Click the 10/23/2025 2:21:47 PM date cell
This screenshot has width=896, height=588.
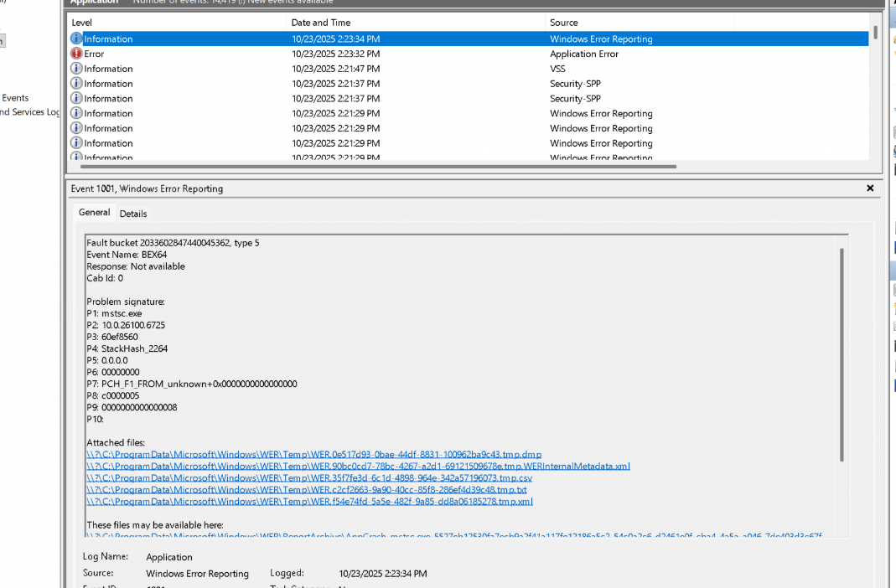(x=335, y=69)
